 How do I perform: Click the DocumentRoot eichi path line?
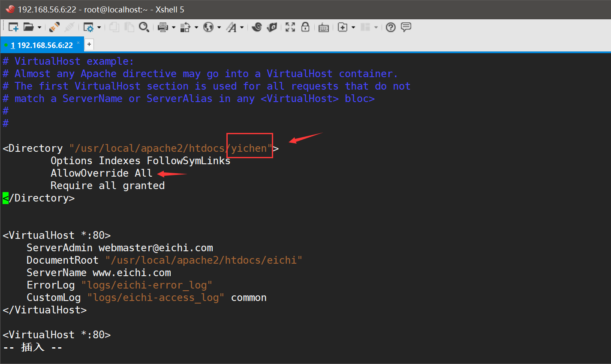164,260
